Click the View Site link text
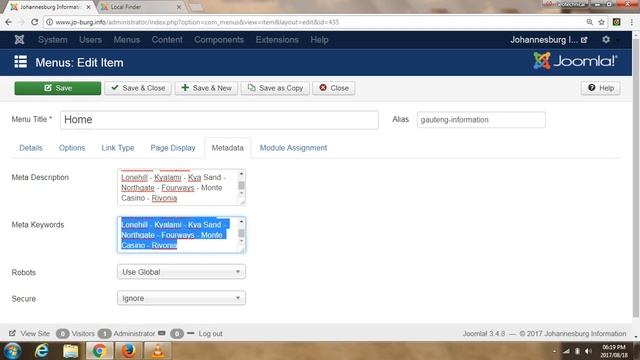This screenshot has width=640, height=360. point(35,333)
